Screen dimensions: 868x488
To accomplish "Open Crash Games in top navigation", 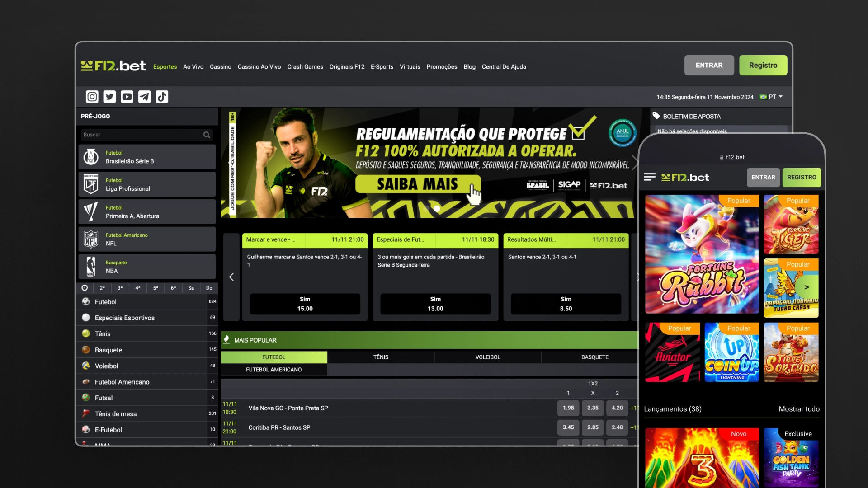I will tap(305, 66).
